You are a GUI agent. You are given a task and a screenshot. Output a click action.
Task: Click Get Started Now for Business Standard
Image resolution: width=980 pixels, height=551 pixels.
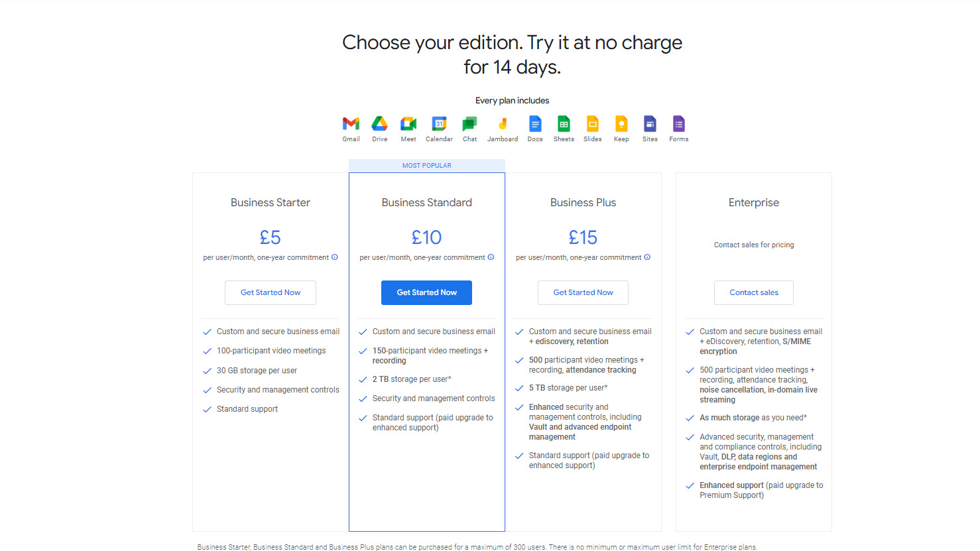click(x=426, y=292)
